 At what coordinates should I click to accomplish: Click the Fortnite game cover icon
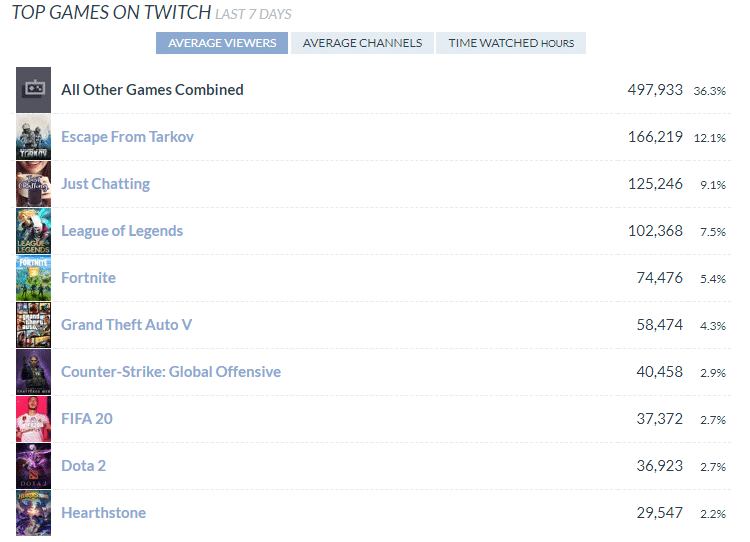(x=33, y=278)
